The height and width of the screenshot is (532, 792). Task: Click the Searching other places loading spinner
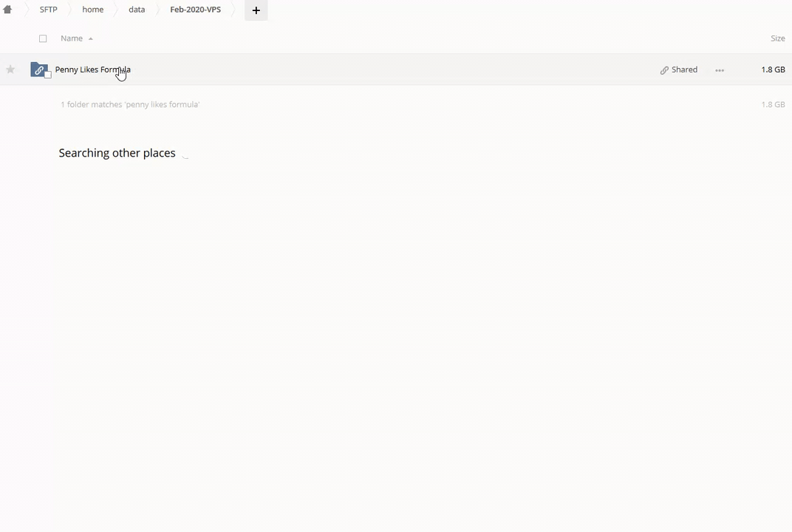click(185, 154)
